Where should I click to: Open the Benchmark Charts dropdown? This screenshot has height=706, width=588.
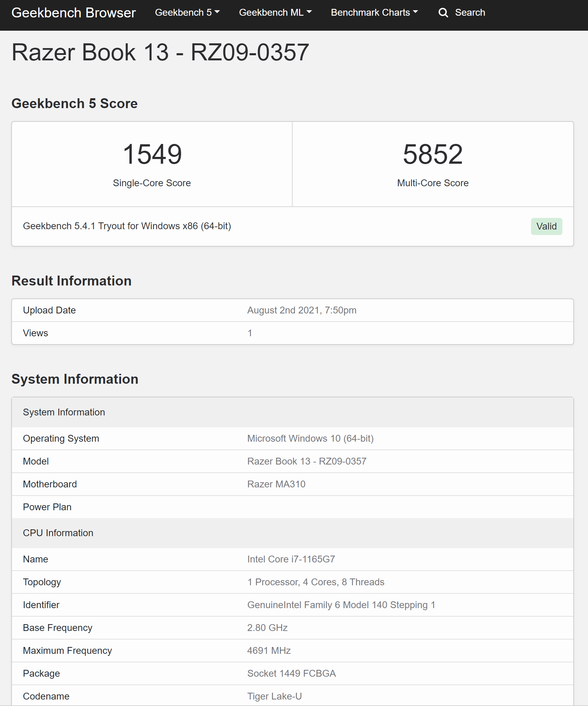pyautogui.click(x=374, y=13)
